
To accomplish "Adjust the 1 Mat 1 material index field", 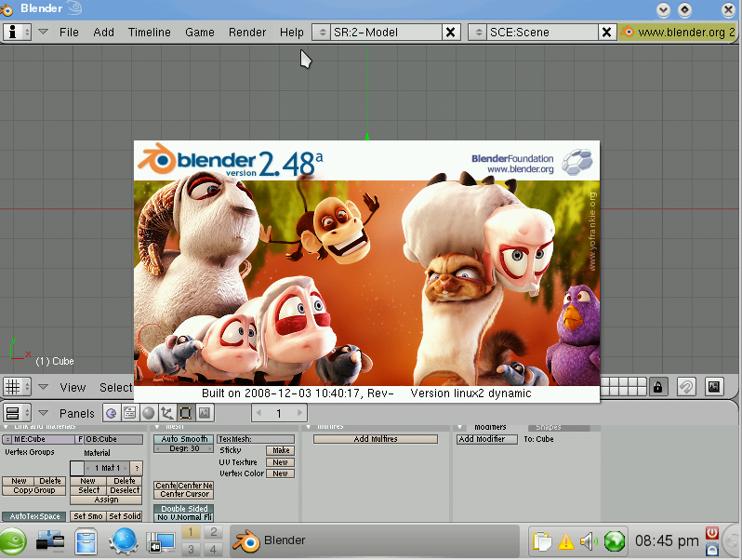I will pyautogui.click(x=107, y=468).
